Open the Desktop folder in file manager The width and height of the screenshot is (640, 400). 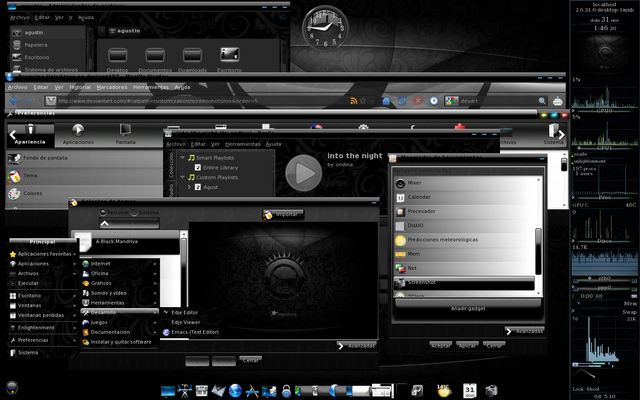tap(117, 59)
